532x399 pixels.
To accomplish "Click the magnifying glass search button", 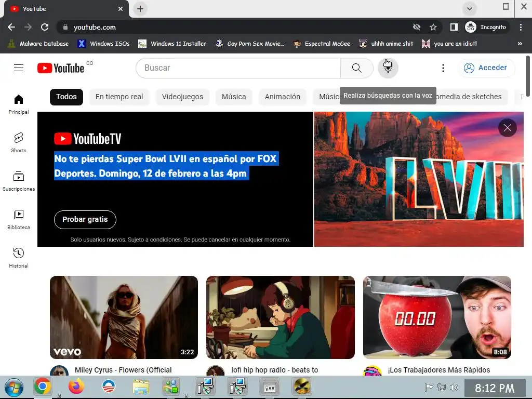I will pyautogui.click(x=356, y=68).
